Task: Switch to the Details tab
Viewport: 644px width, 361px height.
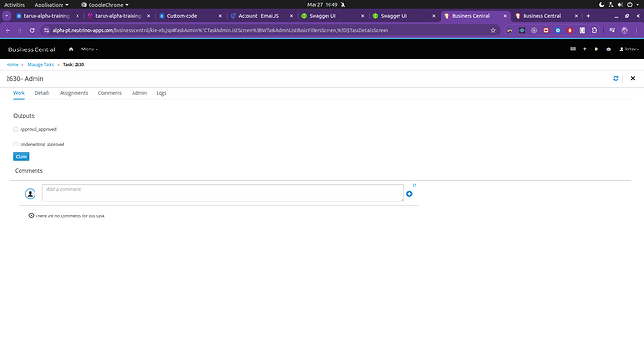Action: 42,93
